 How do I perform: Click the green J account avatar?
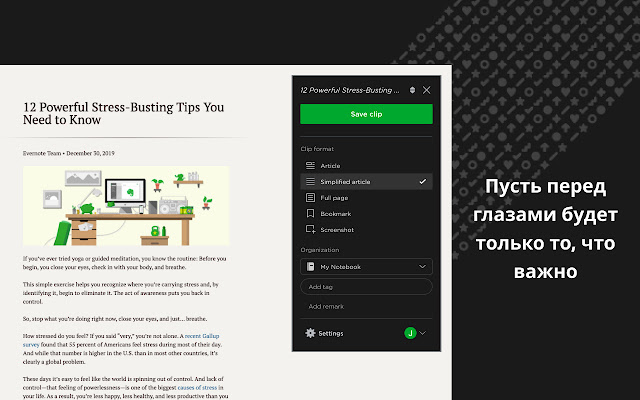(410, 333)
